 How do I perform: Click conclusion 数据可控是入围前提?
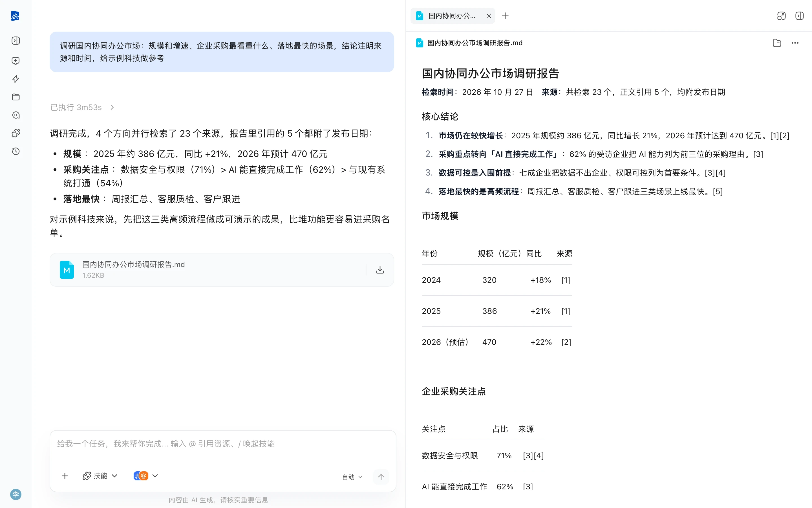475,173
